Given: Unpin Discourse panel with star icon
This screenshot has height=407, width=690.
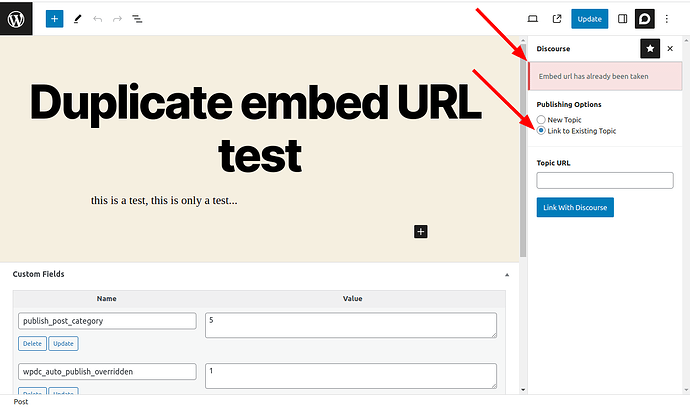Looking at the screenshot, I should 650,48.
